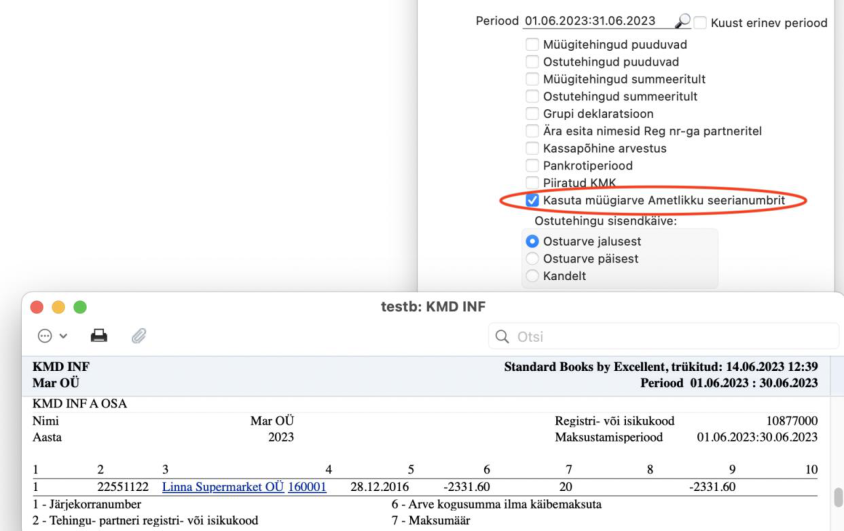This screenshot has height=531, width=844.
Task: Check the Grupi deklaratsioon option
Action: pyautogui.click(x=532, y=114)
